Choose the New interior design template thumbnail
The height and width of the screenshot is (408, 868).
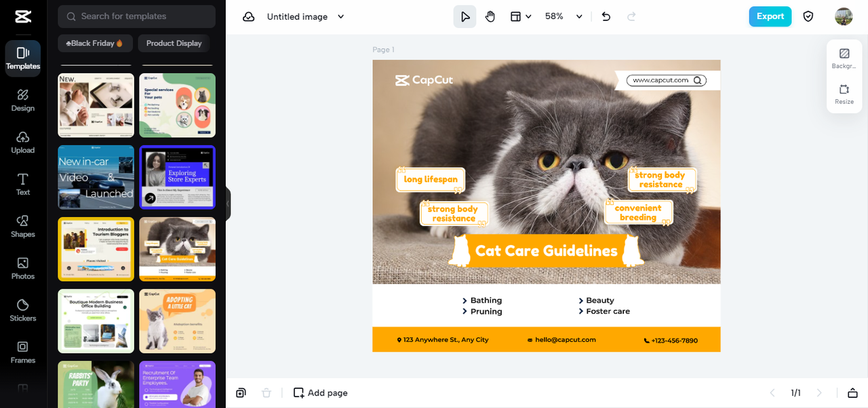pyautogui.click(x=96, y=105)
